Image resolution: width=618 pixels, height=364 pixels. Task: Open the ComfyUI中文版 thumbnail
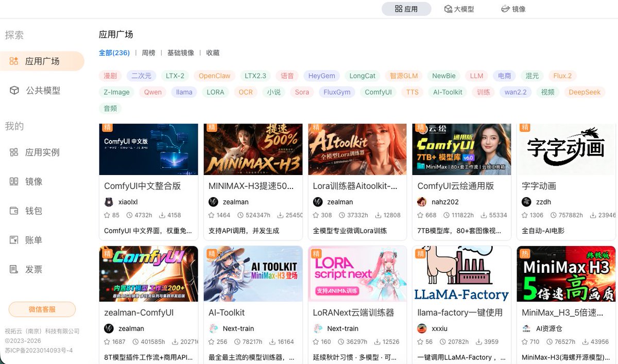(x=148, y=149)
